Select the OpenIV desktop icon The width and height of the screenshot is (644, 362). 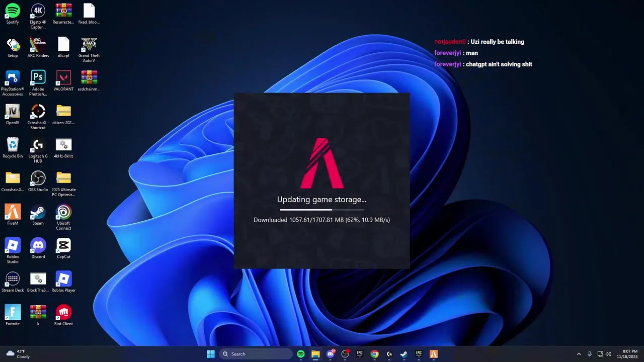tap(13, 115)
